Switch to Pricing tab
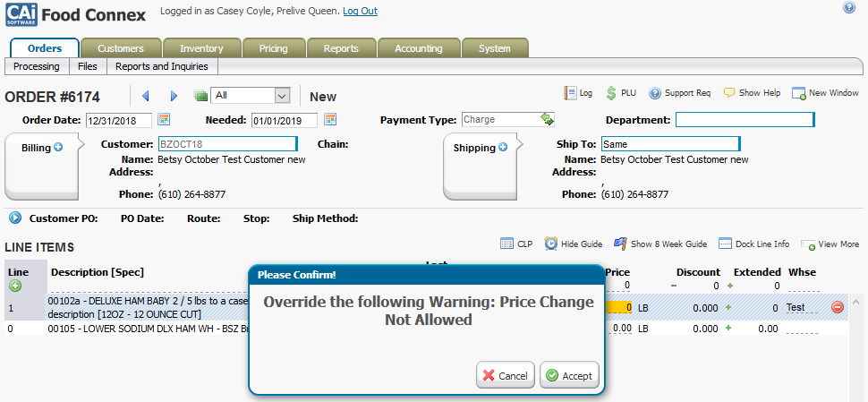 tap(274, 48)
